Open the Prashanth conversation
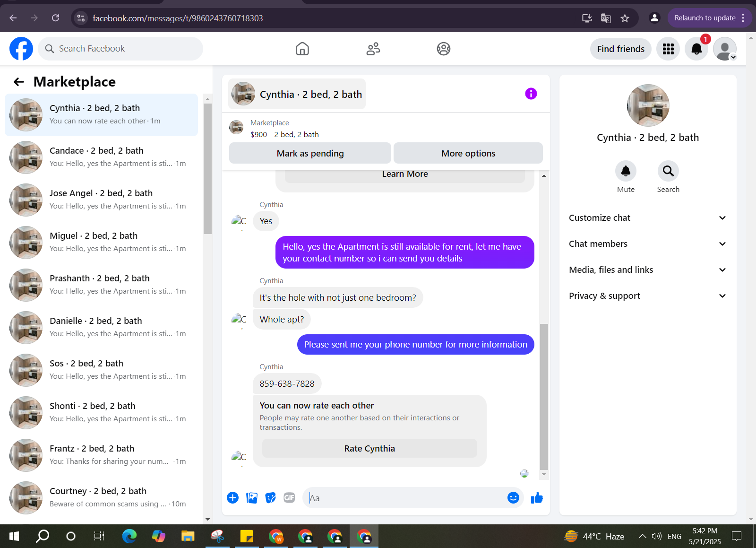Screen dimensions: 756x548 [101, 285]
